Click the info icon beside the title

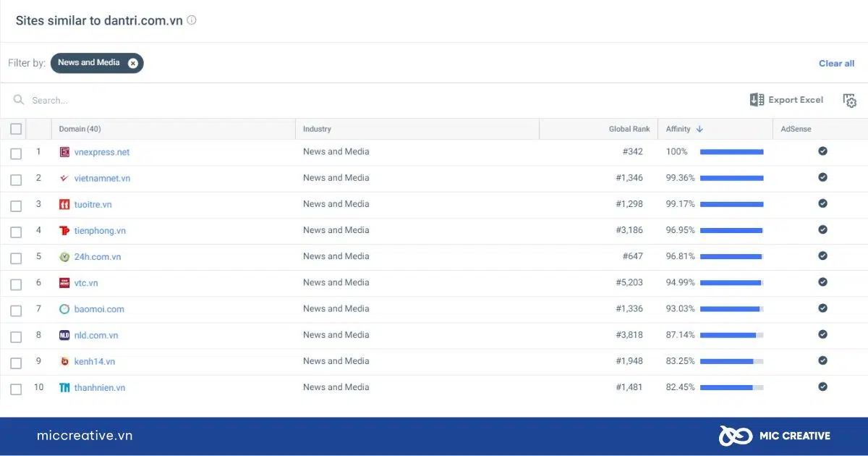coord(192,20)
